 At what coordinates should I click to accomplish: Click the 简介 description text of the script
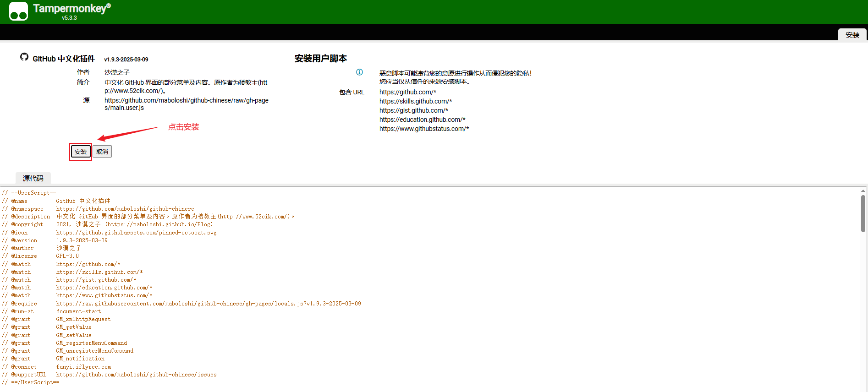(x=186, y=87)
